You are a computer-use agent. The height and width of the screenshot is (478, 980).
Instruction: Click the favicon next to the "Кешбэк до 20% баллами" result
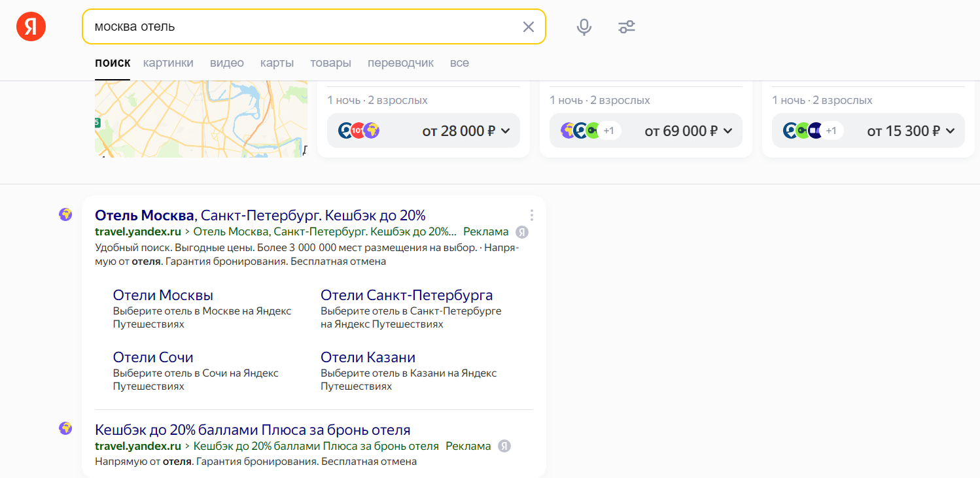pos(65,428)
